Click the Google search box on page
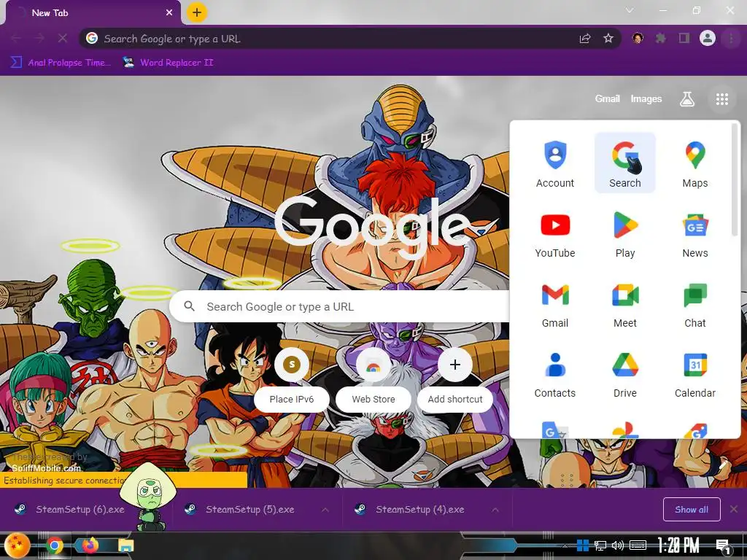 point(339,307)
